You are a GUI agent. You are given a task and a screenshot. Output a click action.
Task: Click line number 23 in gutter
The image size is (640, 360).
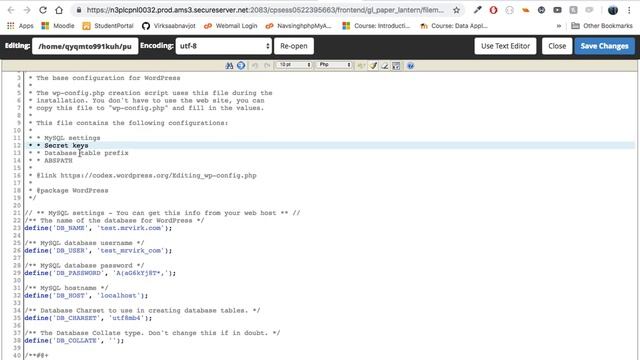[x=17, y=228]
